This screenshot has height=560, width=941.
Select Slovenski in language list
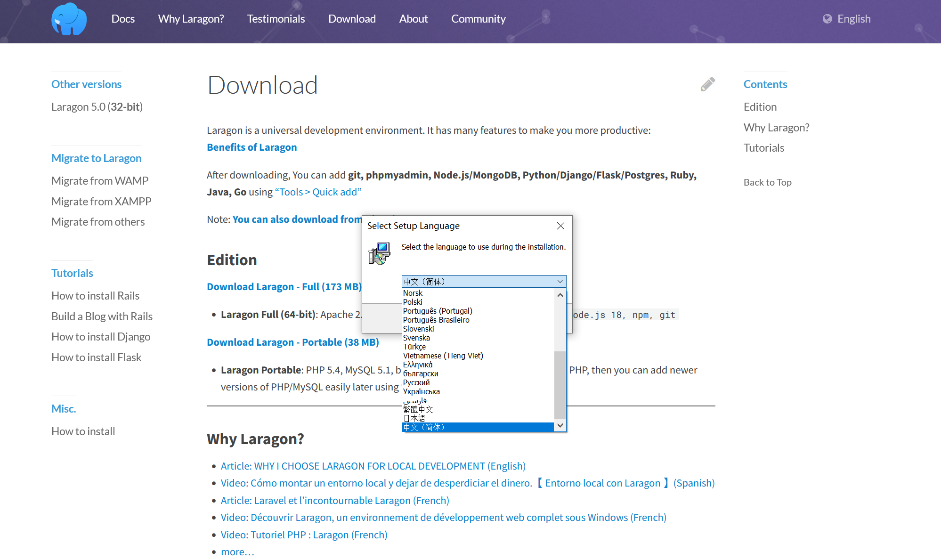click(478, 329)
